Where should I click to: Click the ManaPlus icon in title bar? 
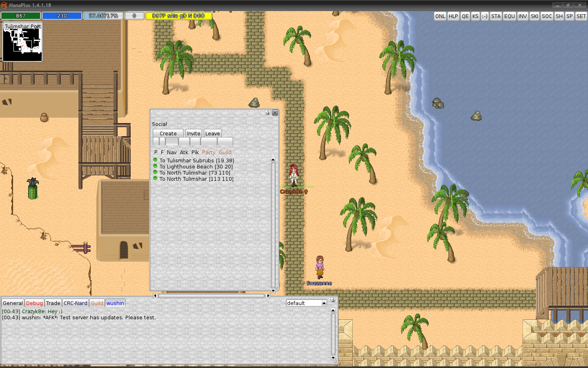(4, 5)
